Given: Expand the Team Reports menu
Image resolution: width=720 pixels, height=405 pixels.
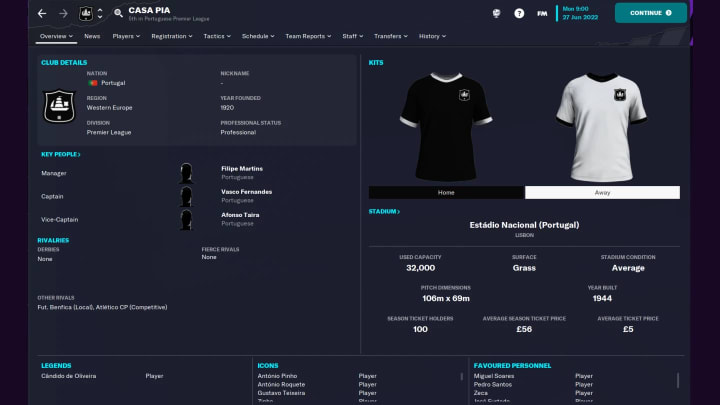Looking at the screenshot, I should point(308,36).
